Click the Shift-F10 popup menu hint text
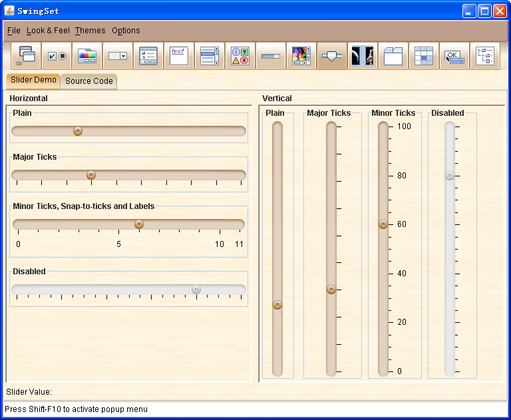The height and width of the screenshot is (420, 511). click(x=76, y=409)
